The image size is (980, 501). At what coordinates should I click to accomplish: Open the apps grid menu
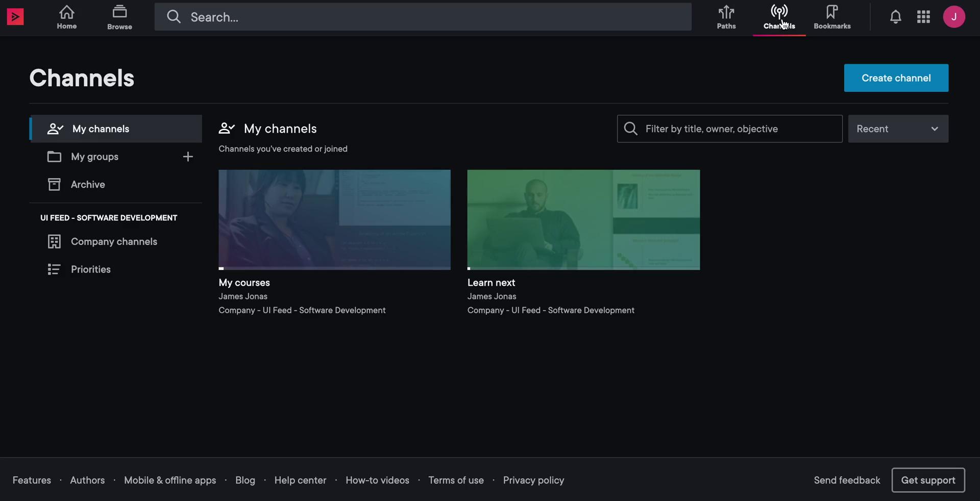point(923,17)
